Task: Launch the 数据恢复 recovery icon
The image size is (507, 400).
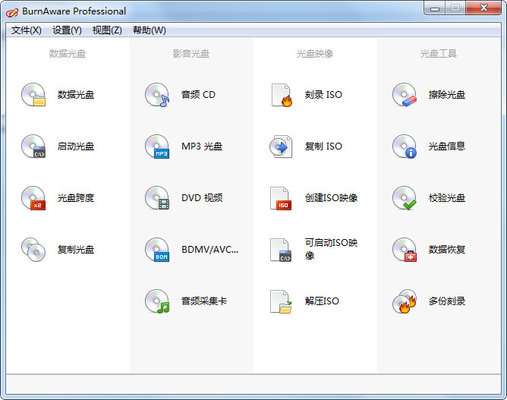Action: tap(405, 250)
